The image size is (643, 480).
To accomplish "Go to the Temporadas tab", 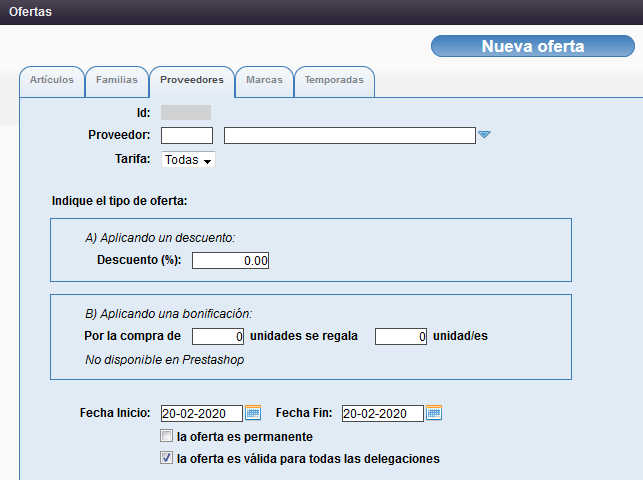I will coord(334,80).
